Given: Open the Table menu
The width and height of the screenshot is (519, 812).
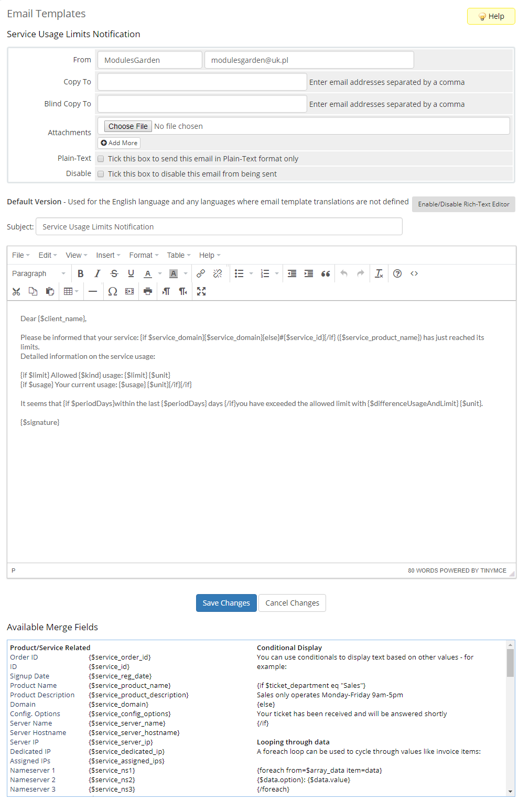Looking at the screenshot, I should pyautogui.click(x=179, y=255).
